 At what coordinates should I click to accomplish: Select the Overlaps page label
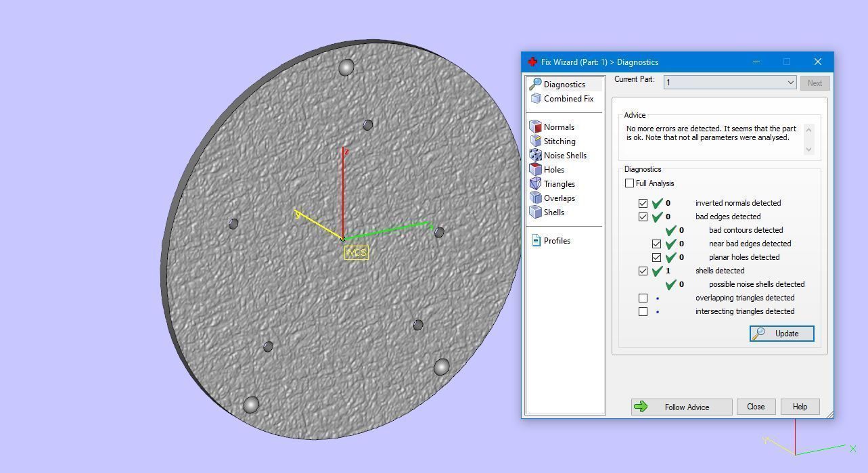tap(559, 198)
